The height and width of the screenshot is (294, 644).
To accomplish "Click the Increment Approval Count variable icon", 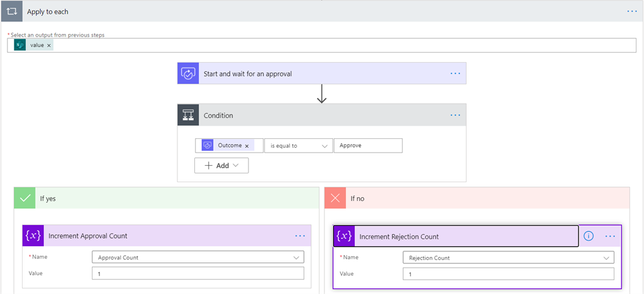I will 33,236.
